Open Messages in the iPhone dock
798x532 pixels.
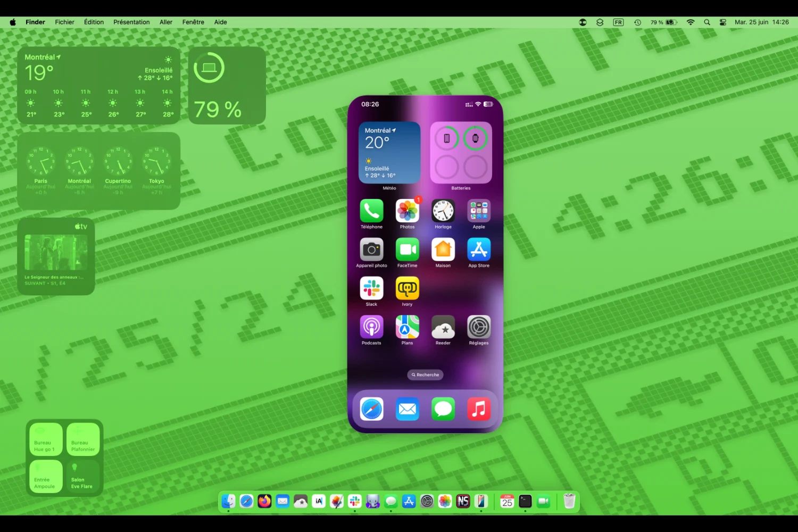point(443,409)
